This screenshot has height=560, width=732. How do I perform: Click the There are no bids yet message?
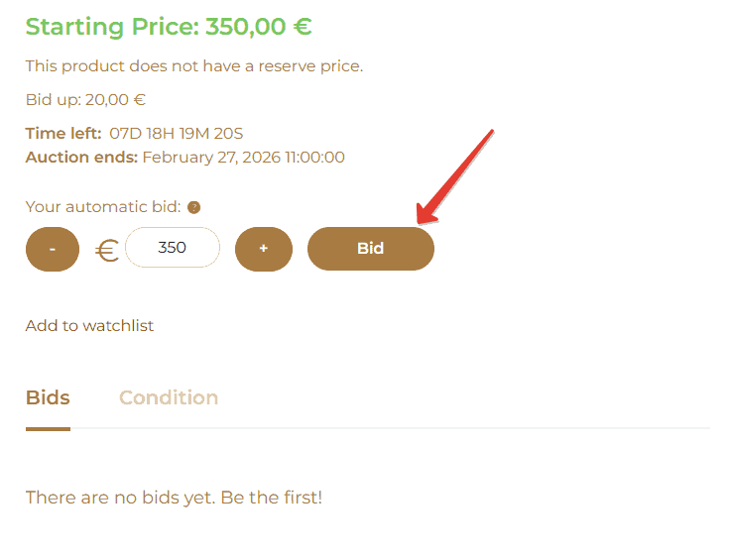pos(174,498)
